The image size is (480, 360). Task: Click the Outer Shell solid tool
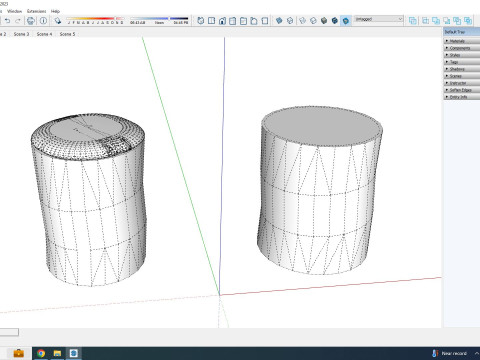[x=413, y=21]
